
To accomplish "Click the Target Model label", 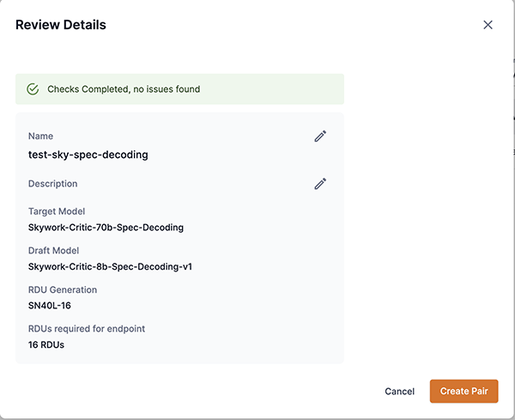I will tap(57, 211).
